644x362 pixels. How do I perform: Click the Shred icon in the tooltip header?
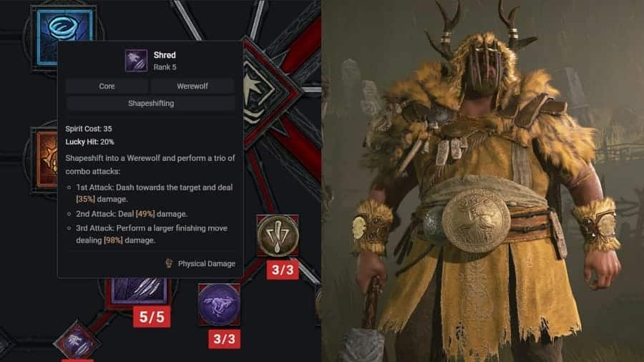tap(136, 61)
